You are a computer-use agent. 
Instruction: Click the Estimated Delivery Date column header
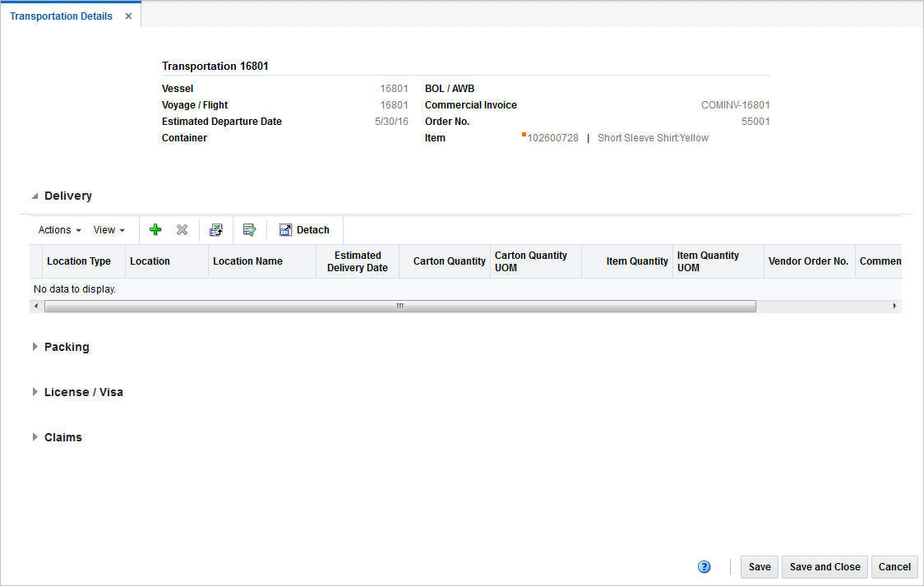point(358,261)
